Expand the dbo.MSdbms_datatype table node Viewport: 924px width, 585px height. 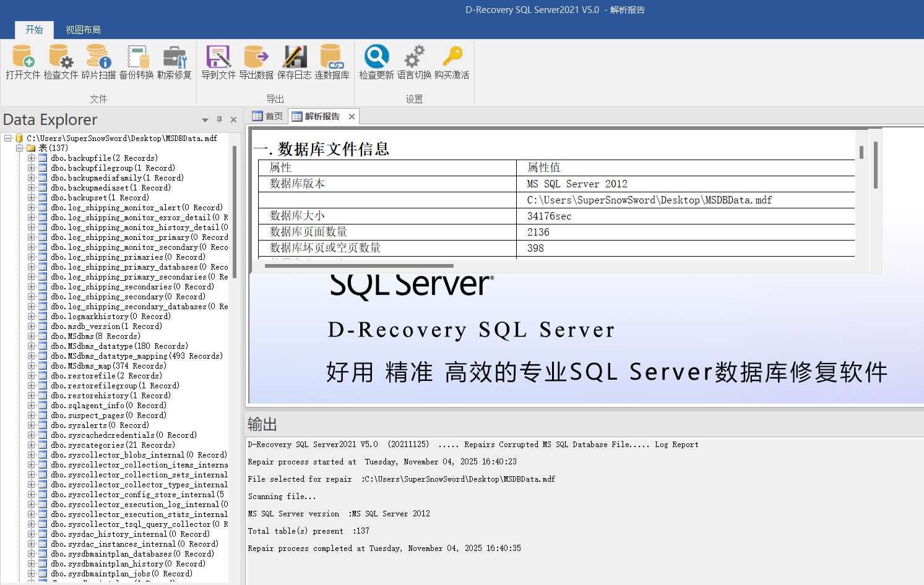pyautogui.click(x=31, y=346)
